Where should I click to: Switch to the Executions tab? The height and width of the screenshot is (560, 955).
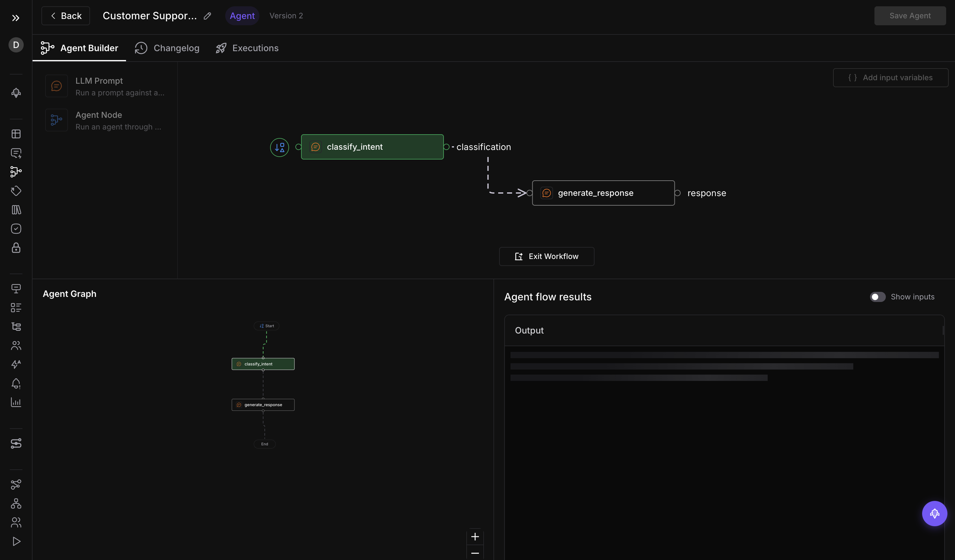coord(247,48)
